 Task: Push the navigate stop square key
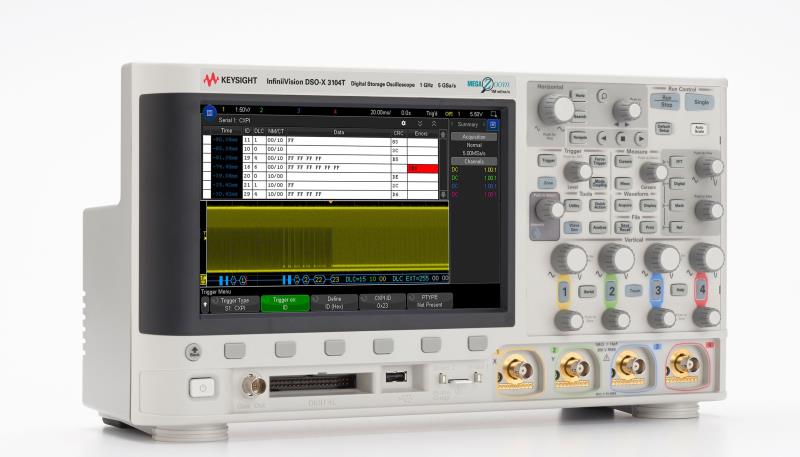pos(622,138)
